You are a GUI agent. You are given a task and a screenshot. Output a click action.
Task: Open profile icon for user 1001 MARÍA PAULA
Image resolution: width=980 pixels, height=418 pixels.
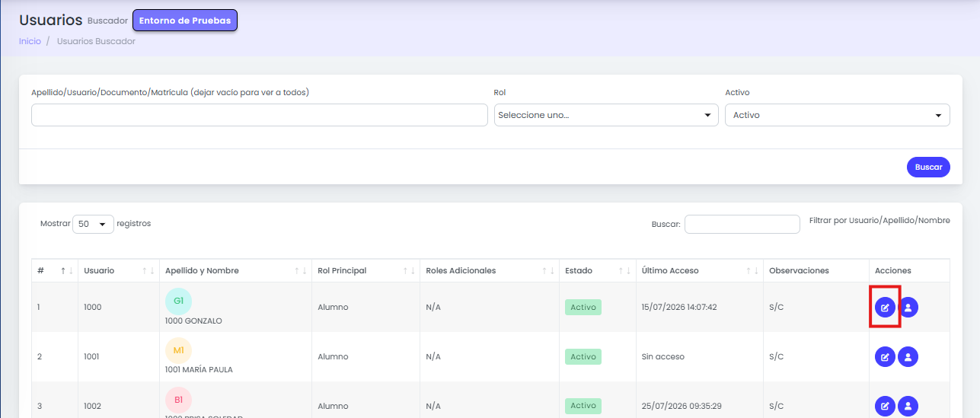pyautogui.click(x=908, y=356)
